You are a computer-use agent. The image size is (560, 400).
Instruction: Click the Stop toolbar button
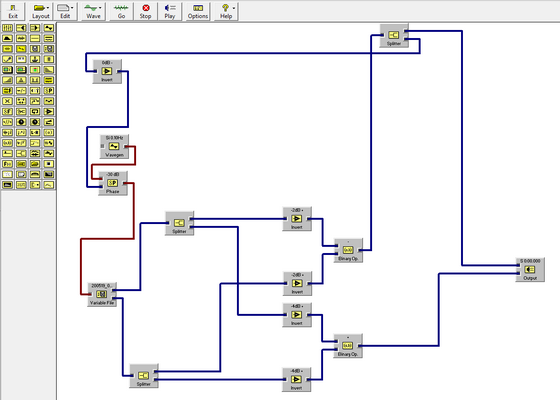(x=145, y=11)
